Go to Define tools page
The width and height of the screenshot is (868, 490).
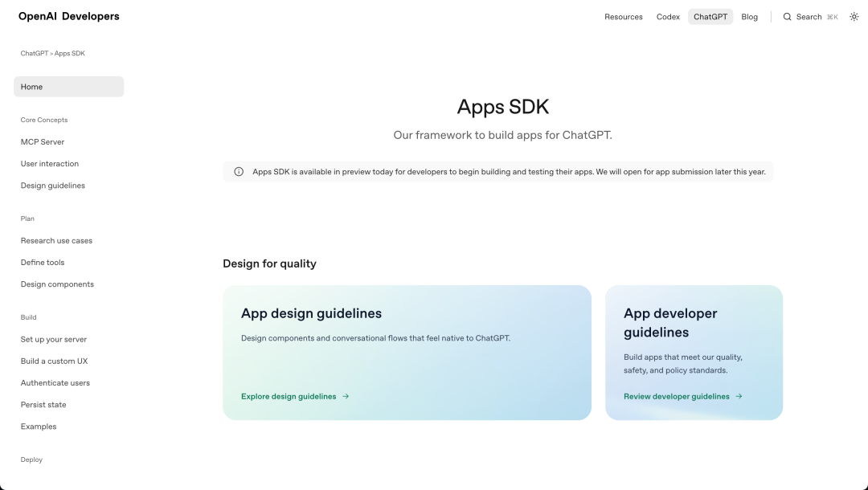43,263
